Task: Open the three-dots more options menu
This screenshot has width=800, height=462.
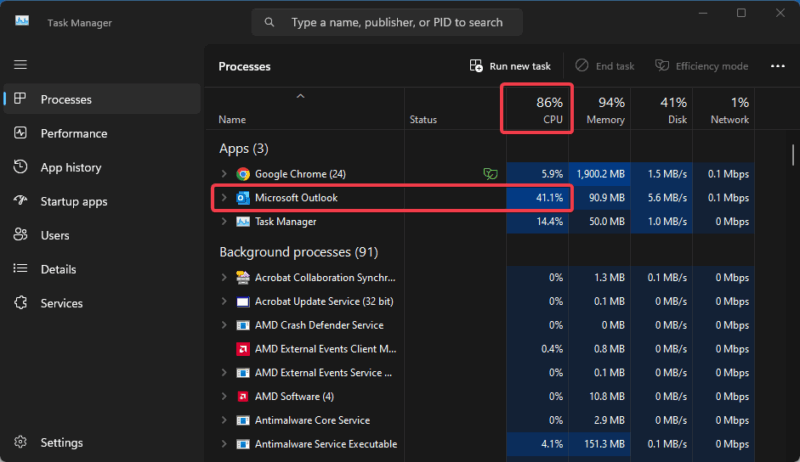Action: click(x=778, y=66)
